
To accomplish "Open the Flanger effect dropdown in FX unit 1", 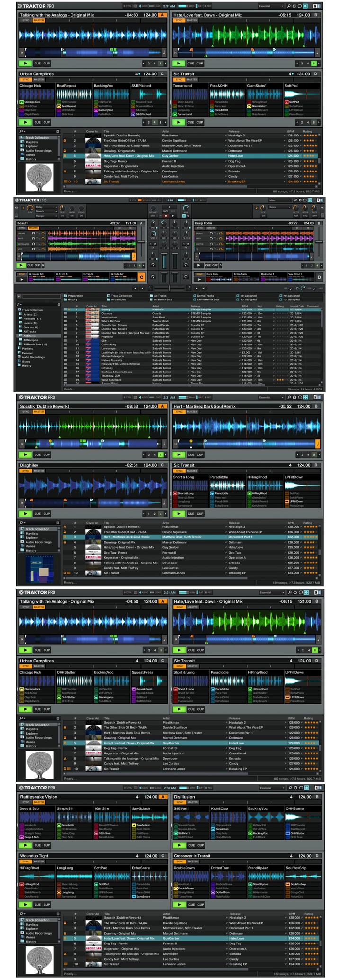I will (x=46, y=216).
